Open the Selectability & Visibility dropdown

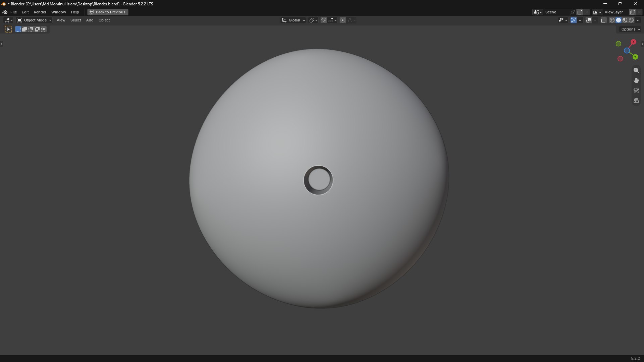click(563, 20)
